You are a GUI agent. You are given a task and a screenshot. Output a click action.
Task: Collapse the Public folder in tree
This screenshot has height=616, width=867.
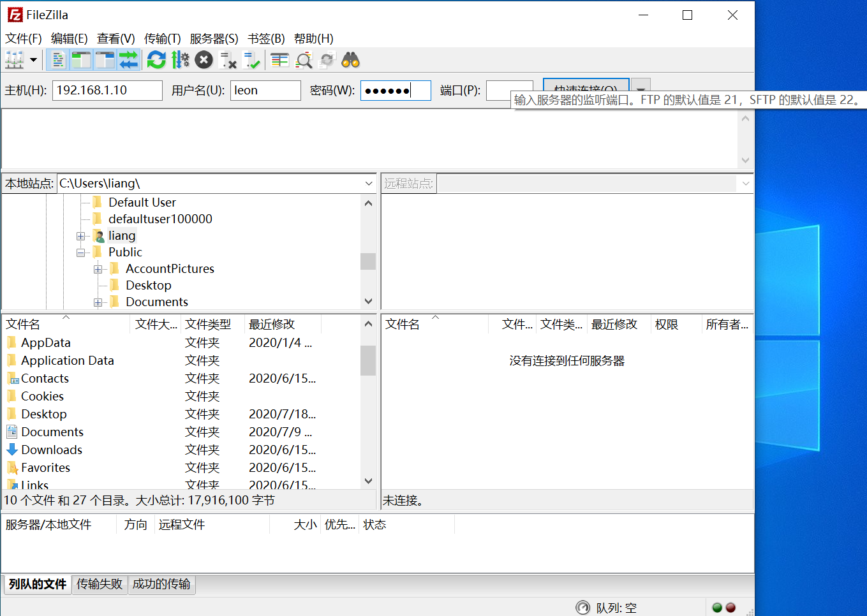click(80, 253)
